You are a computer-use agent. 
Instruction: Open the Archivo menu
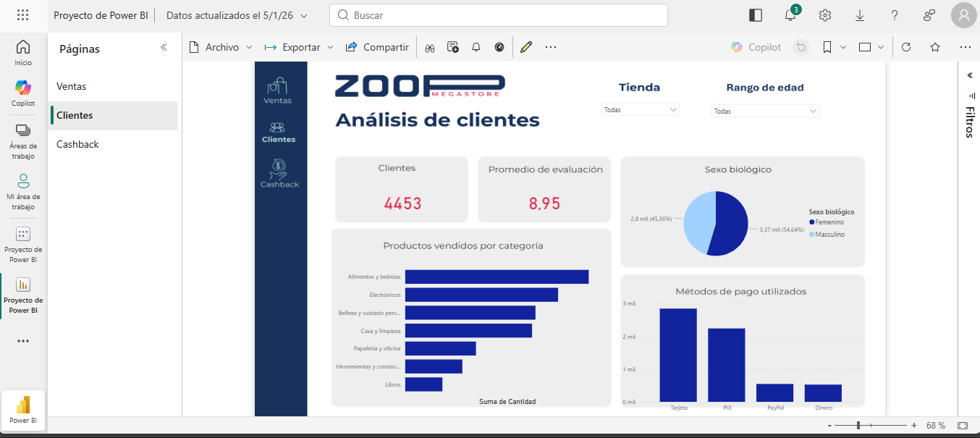(x=221, y=46)
